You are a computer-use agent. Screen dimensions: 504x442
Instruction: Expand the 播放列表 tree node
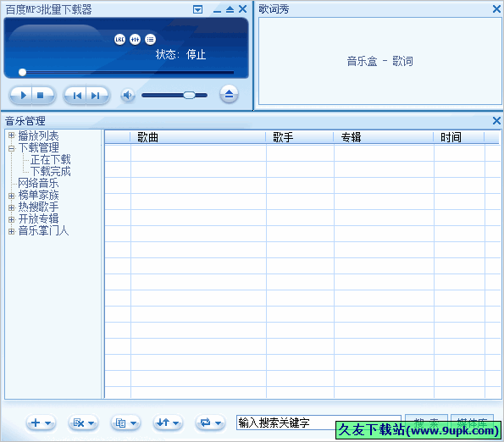pyautogui.click(x=12, y=135)
